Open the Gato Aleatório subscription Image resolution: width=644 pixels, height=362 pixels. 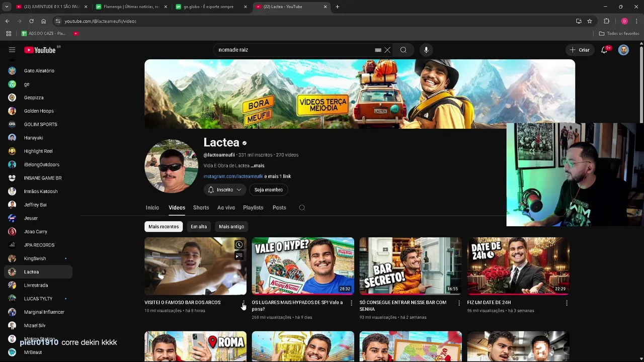tap(38, 71)
